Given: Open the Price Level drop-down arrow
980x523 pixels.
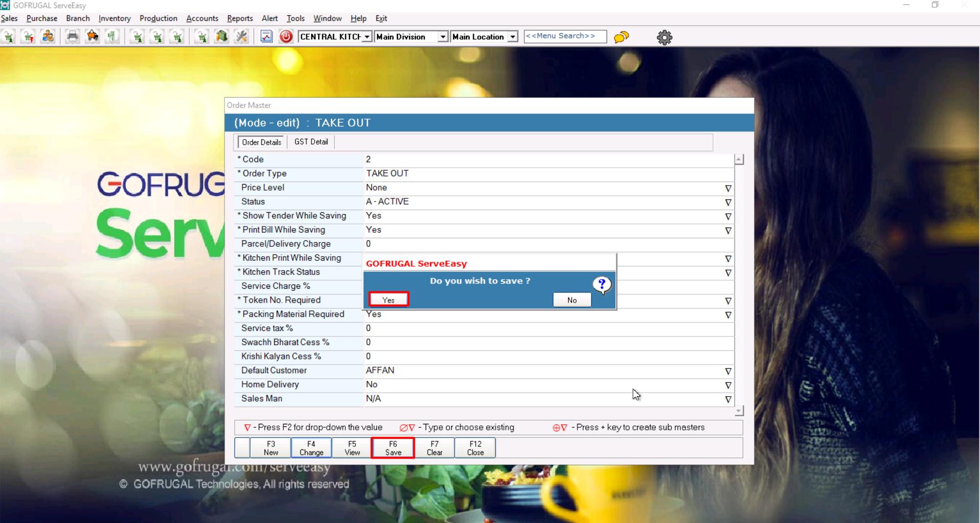Looking at the screenshot, I should click(x=728, y=188).
